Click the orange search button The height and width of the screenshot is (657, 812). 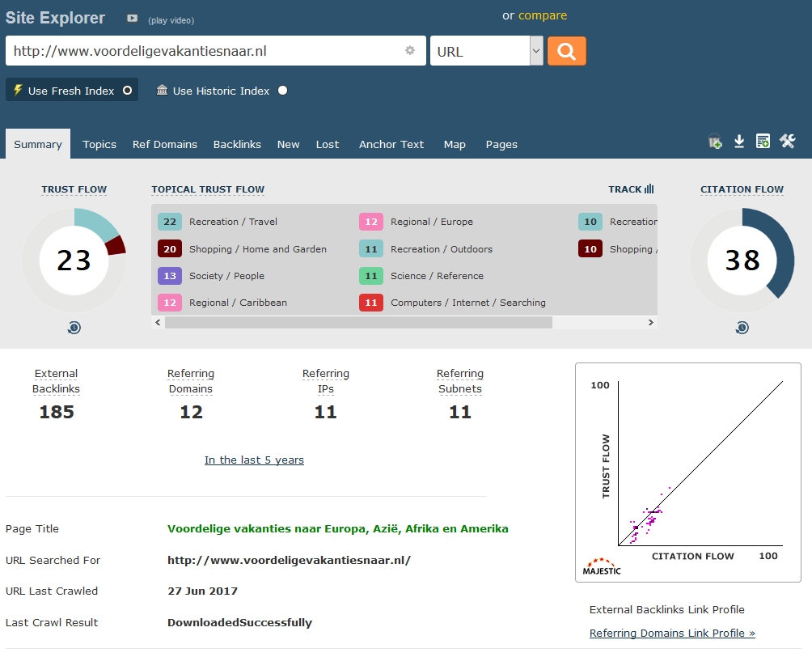[x=566, y=51]
